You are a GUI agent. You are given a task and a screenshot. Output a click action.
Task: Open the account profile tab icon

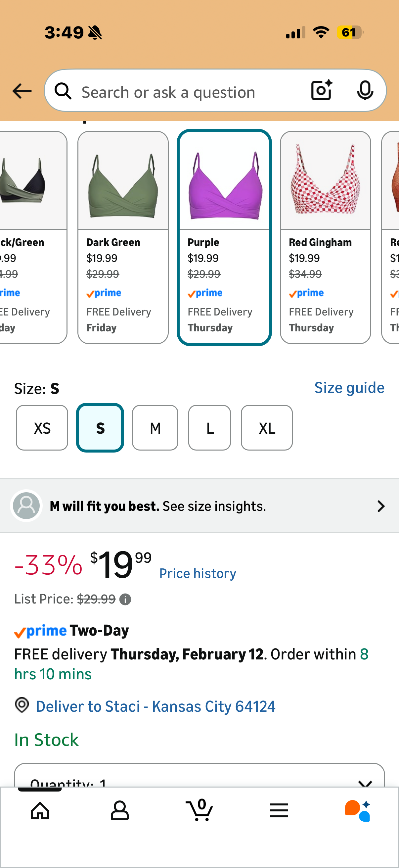click(x=119, y=810)
